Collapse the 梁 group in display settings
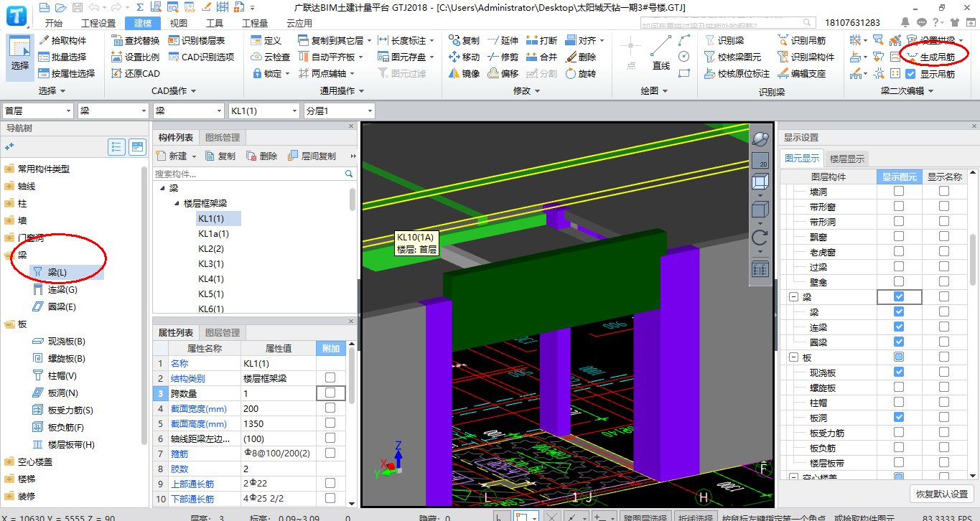This screenshot has width=980, height=521. (x=794, y=296)
